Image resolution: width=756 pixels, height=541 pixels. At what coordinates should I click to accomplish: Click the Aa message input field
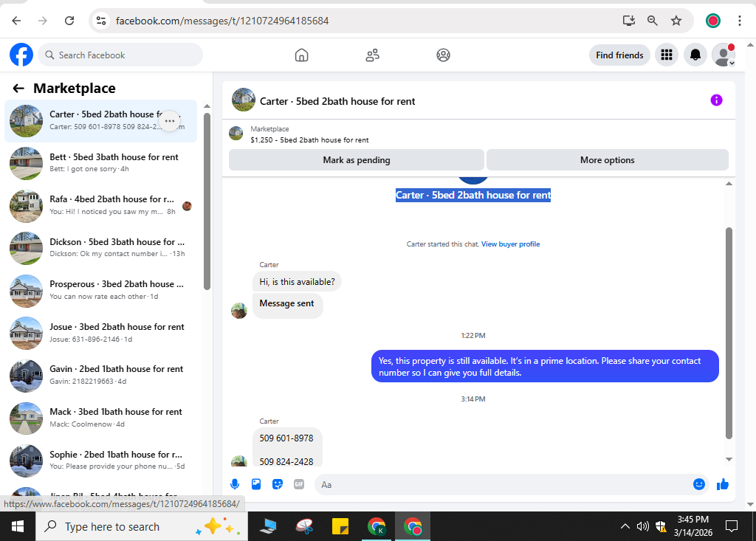pos(502,485)
